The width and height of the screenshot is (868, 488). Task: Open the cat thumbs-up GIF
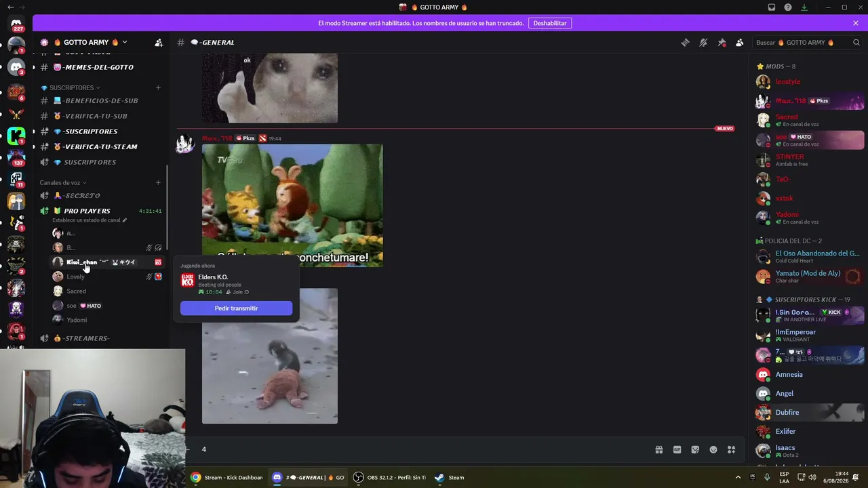click(270, 88)
